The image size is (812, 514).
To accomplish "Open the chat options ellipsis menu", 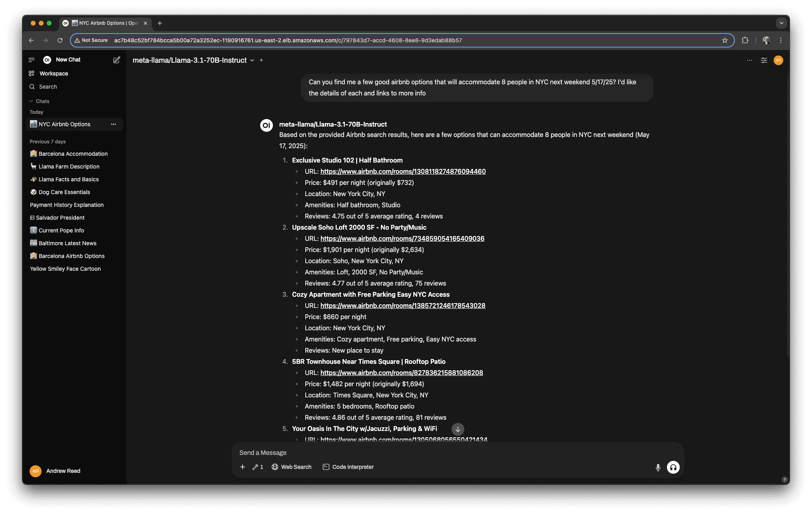I will click(x=750, y=60).
